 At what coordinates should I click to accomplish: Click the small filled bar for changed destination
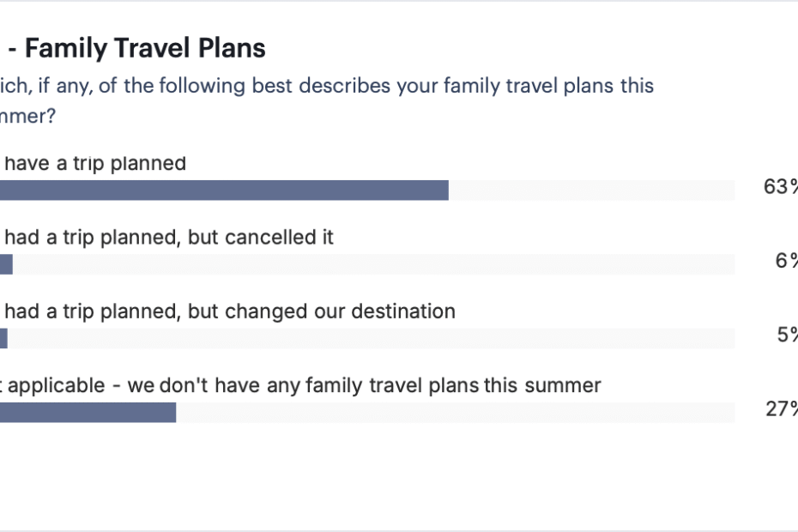click(x=3, y=339)
